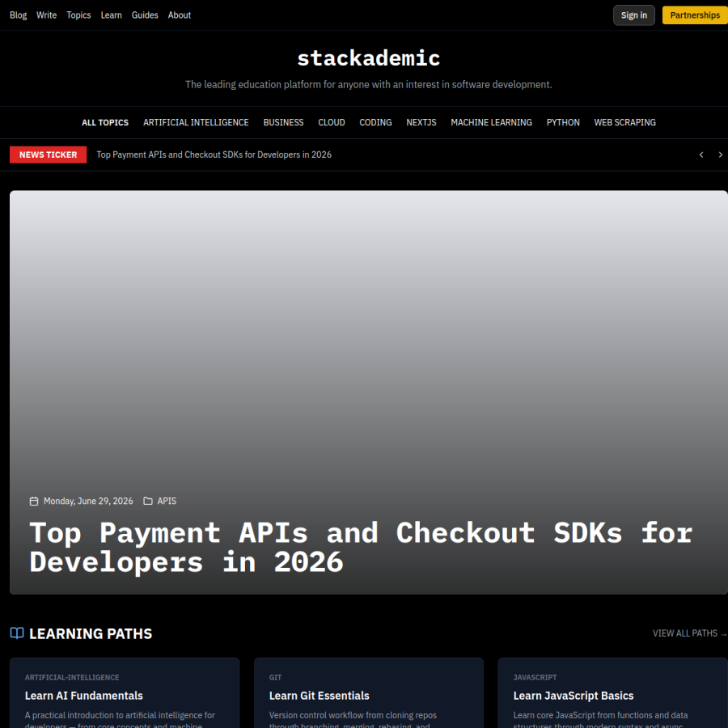The width and height of the screenshot is (728, 728).
Task: Choose the NextJS topic
Action: coord(421,123)
